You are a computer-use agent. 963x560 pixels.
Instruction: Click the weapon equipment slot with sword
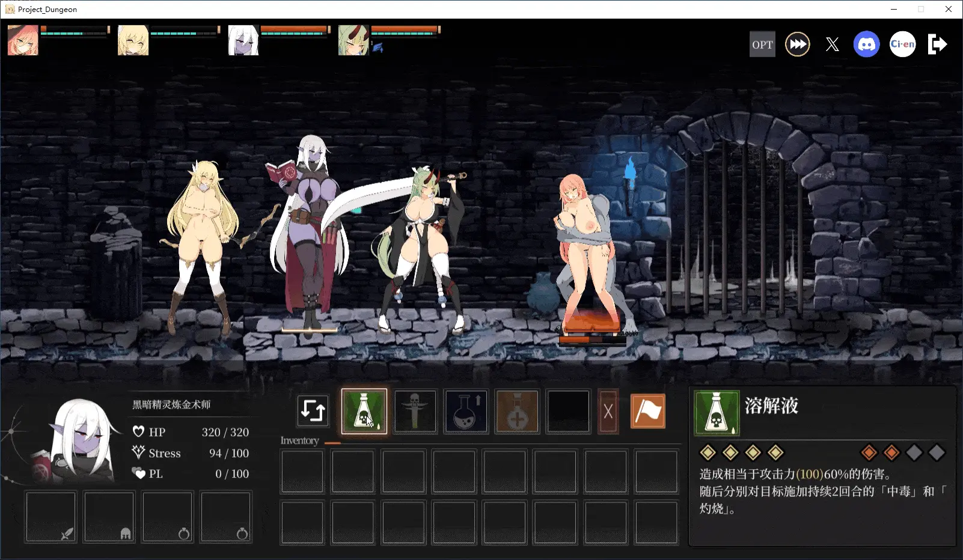pyautogui.click(x=51, y=517)
